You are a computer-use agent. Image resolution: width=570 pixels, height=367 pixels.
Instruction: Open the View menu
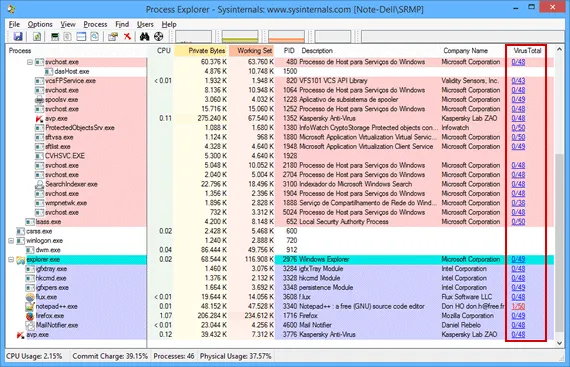click(68, 24)
